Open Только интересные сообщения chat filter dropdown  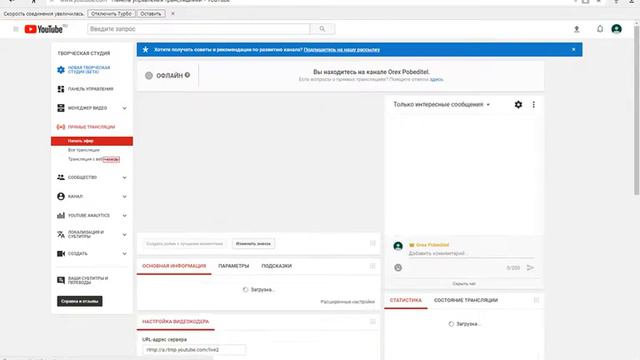pos(441,104)
